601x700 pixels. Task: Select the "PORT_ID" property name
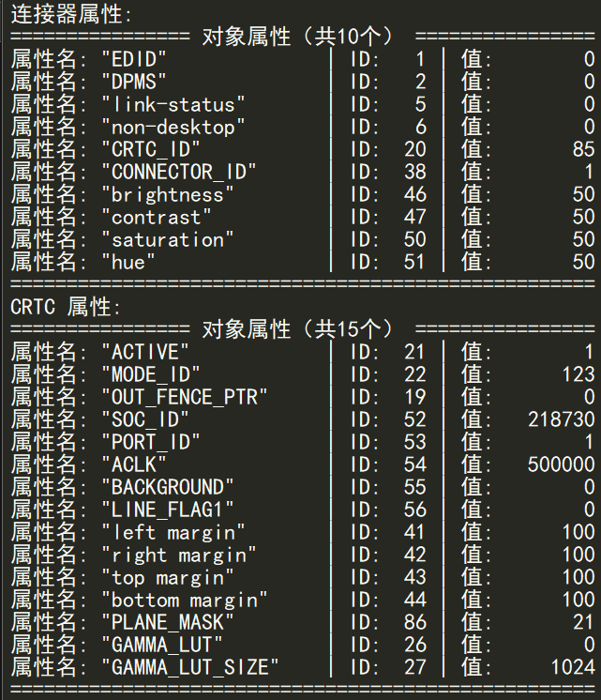[x=151, y=442]
